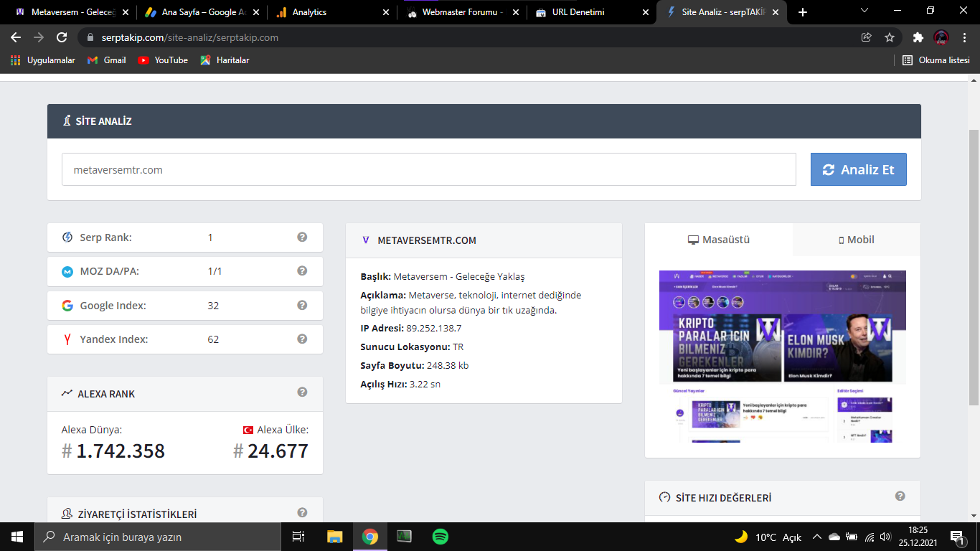
Task: Open a new browser tab
Action: point(802,12)
